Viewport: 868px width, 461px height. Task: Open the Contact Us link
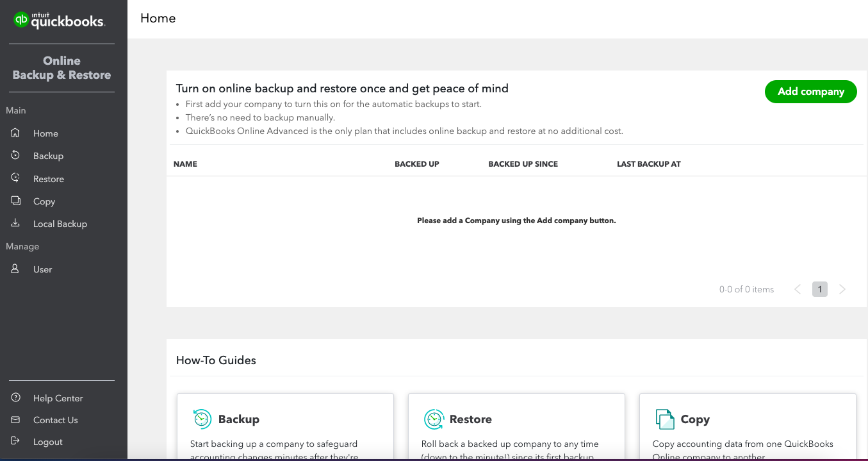[56, 420]
